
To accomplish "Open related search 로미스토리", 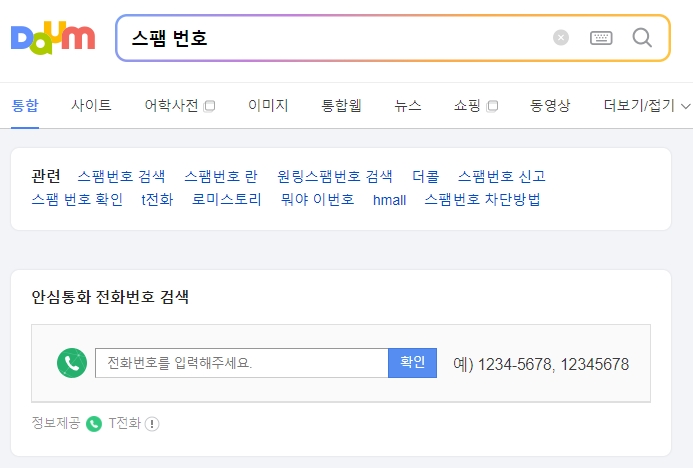I will click(227, 199).
